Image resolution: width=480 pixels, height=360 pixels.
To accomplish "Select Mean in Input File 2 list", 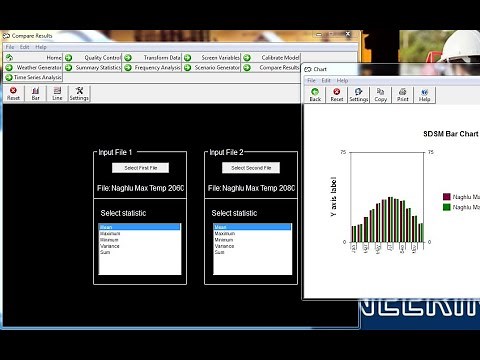I will pos(252,227).
